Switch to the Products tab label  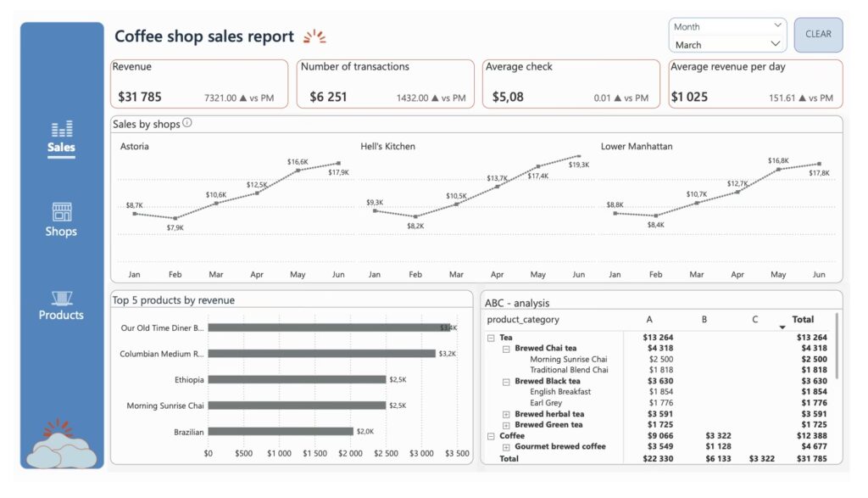tap(61, 316)
